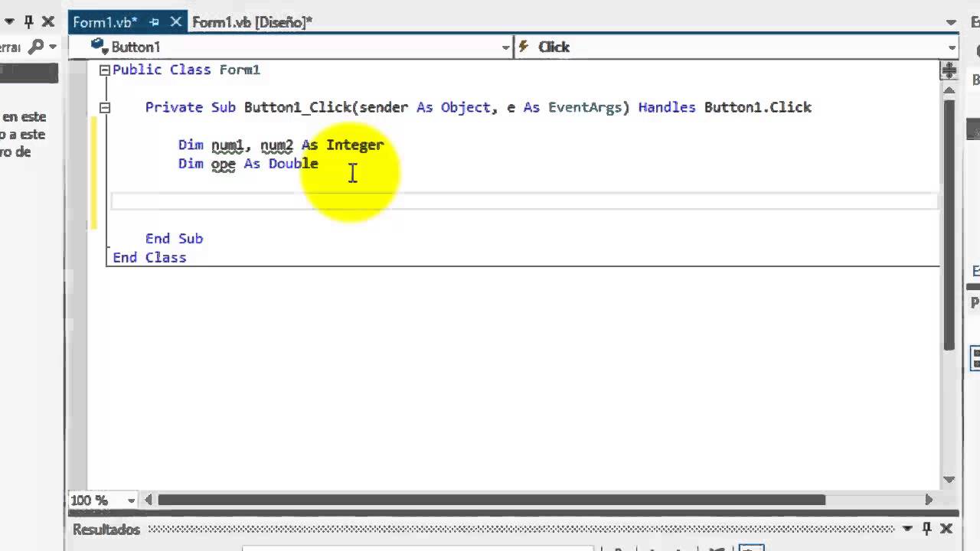This screenshot has width=980, height=551.
Task: Click the sender parameter in the code
Action: pyautogui.click(x=384, y=108)
